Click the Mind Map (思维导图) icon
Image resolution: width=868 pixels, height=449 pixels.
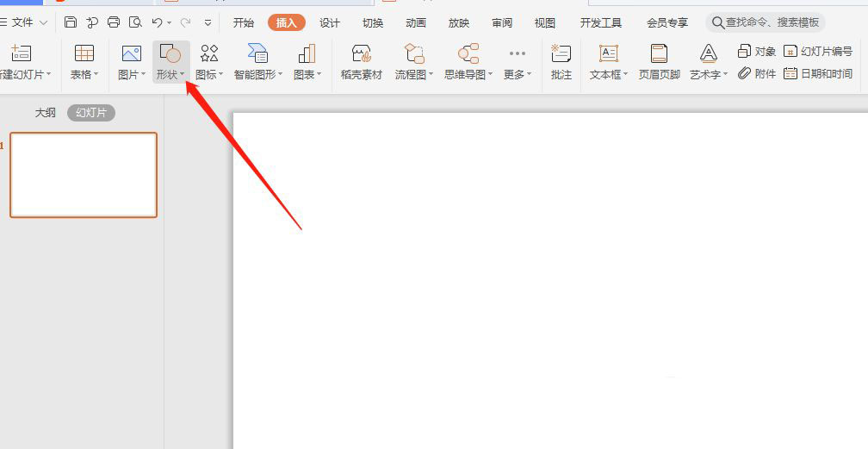click(x=468, y=53)
